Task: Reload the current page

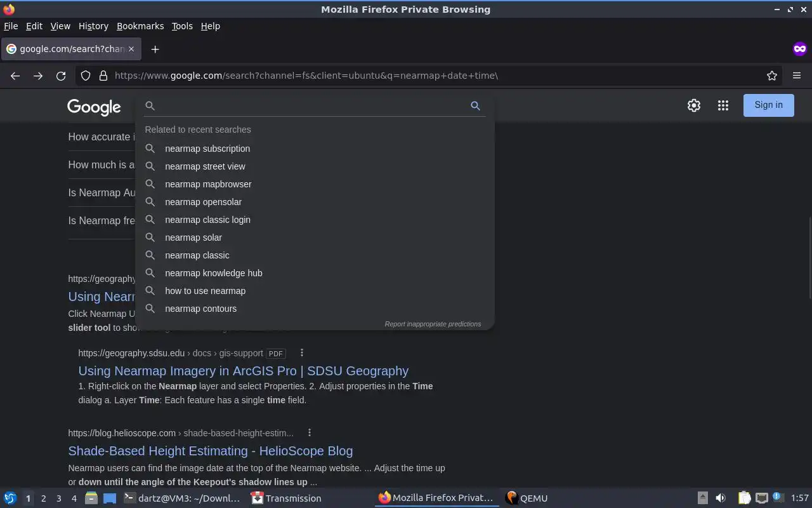Action: (x=61, y=76)
